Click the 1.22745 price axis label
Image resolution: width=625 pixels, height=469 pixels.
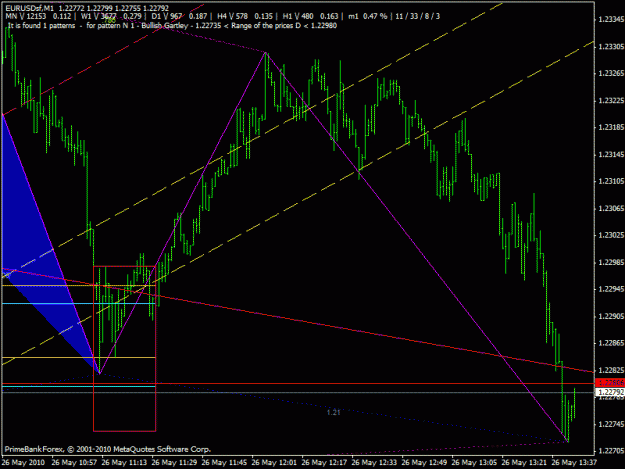[611, 424]
